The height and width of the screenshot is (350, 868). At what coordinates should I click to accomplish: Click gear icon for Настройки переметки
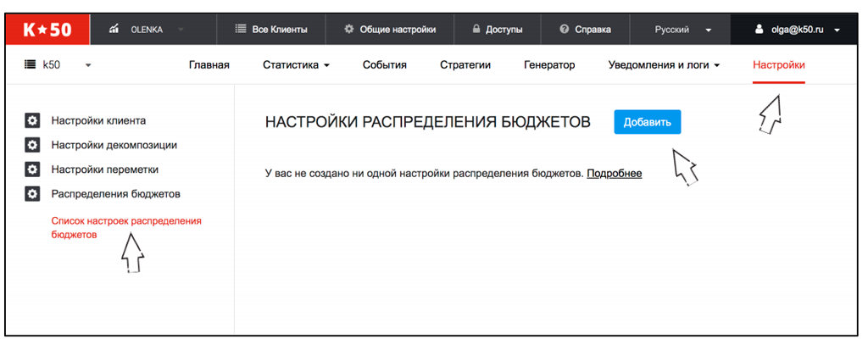point(33,169)
